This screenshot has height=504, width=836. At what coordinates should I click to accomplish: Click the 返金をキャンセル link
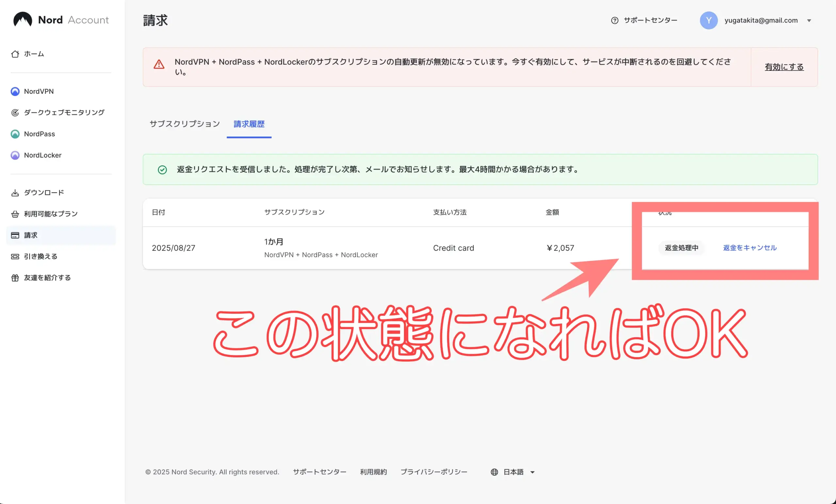(749, 248)
